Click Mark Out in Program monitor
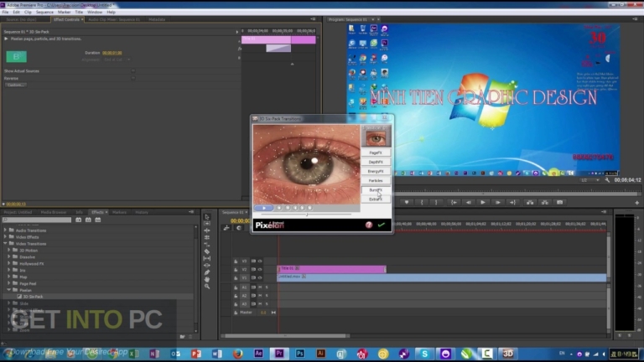The width and height of the screenshot is (644, 362). pyautogui.click(x=436, y=202)
